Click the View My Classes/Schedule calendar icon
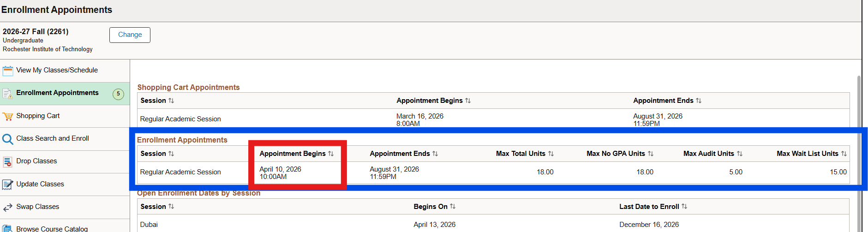 (x=7, y=71)
